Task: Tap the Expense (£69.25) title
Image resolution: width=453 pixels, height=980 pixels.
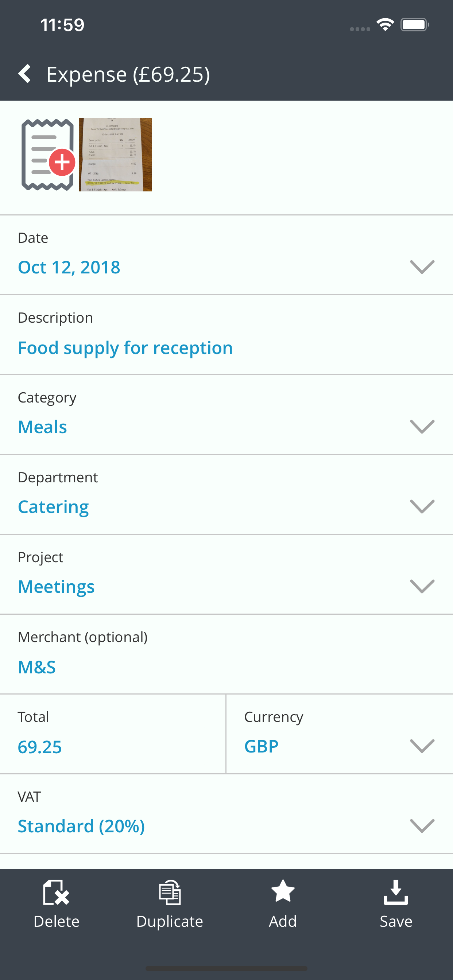Action: (x=128, y=74)
